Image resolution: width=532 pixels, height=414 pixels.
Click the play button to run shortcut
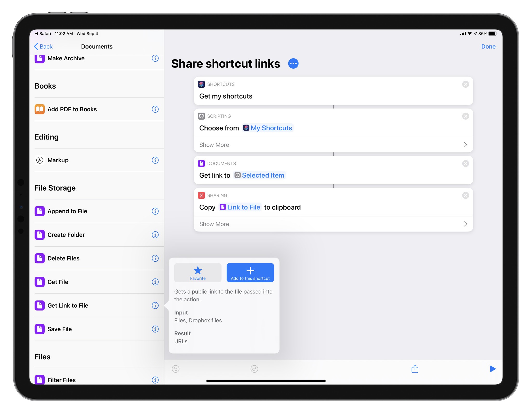pyautogui.click(x=492, y=369)
